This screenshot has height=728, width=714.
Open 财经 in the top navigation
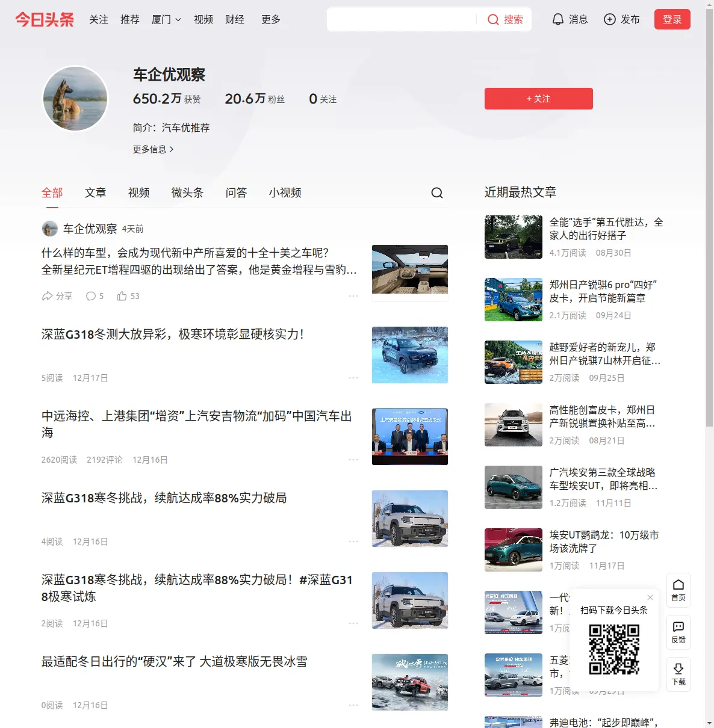pos(235,20)
